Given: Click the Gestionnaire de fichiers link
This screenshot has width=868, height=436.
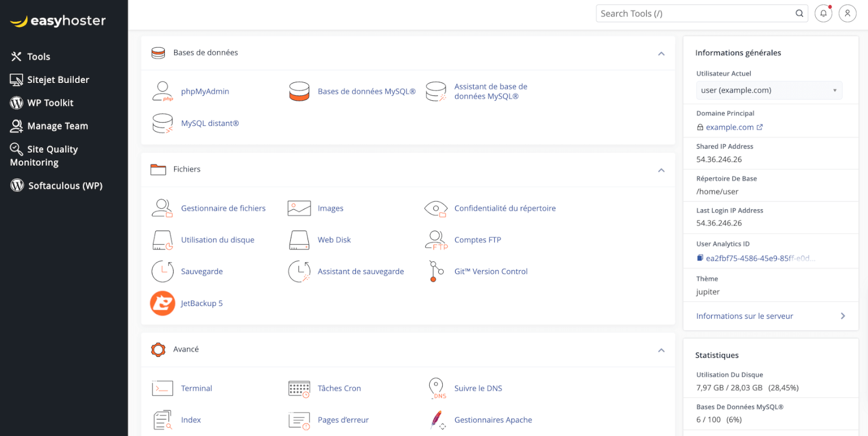Looking at the screenshot, I should click(224, 208).
